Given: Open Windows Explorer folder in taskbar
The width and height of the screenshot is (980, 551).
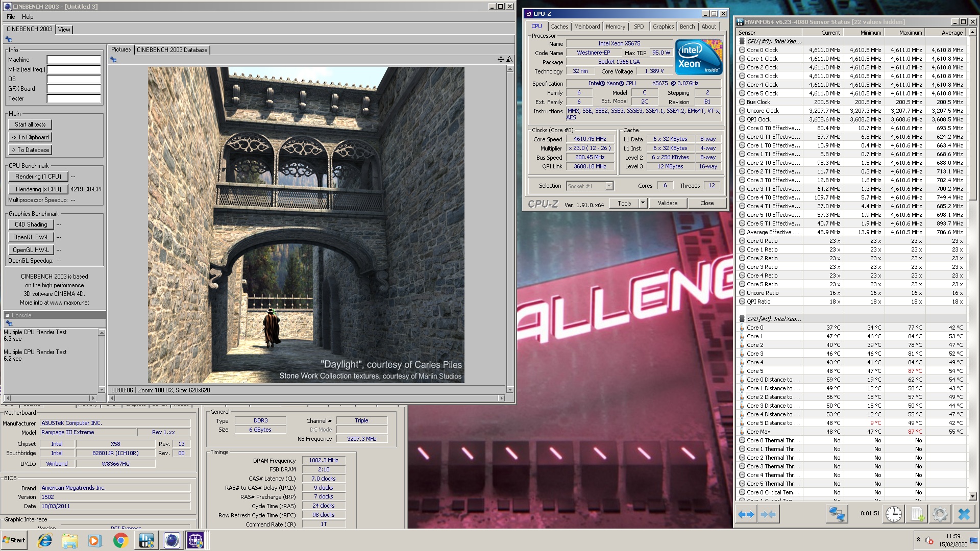Looking at the screenshot, I should [x=70, y=540].
